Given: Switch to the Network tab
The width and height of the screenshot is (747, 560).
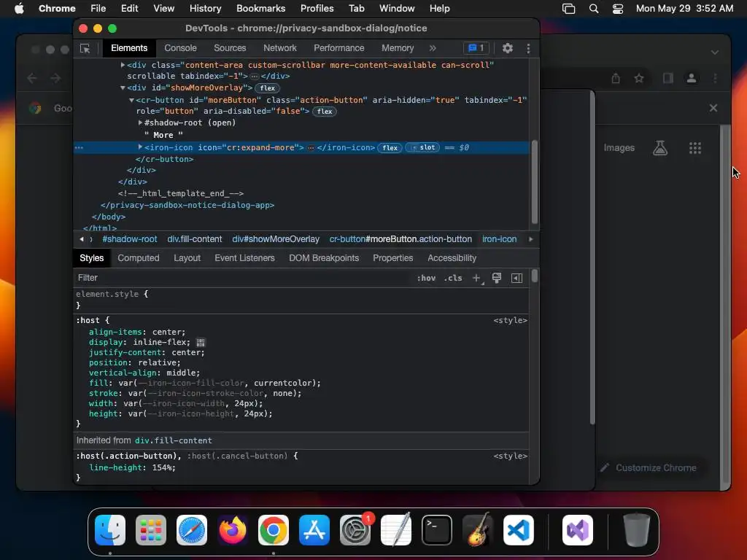Looking at the screenshot, I should 280,48.
